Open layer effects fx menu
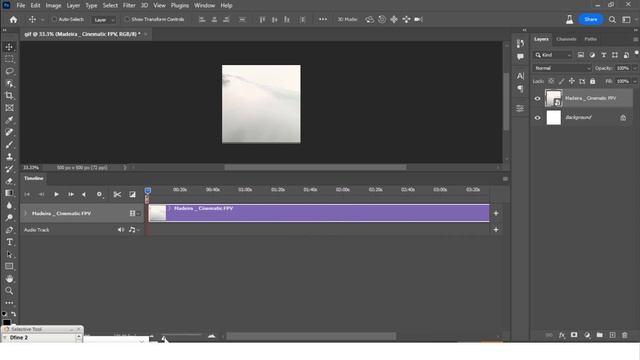The image size is (640, 360). coord(562,335)
